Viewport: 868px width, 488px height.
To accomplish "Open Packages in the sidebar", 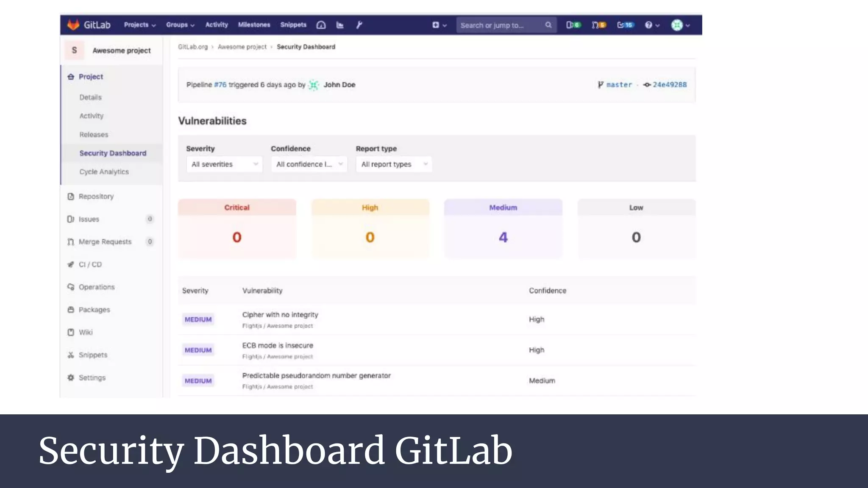I will click(x=94, y=310).
